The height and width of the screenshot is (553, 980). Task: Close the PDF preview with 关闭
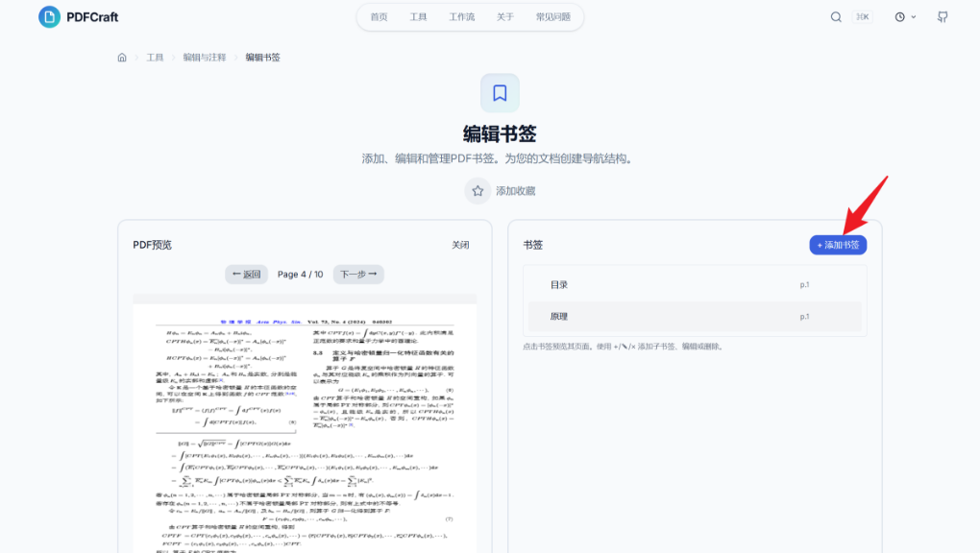point(460,245)
